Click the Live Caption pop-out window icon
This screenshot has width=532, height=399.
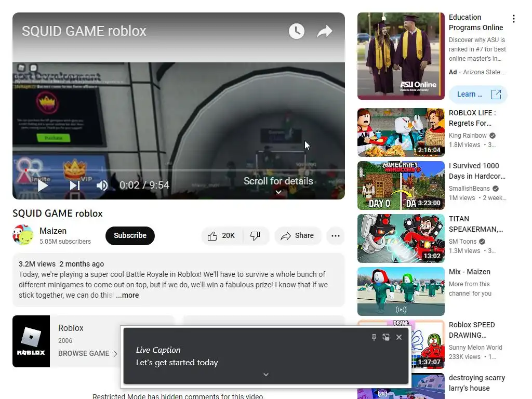386,337
